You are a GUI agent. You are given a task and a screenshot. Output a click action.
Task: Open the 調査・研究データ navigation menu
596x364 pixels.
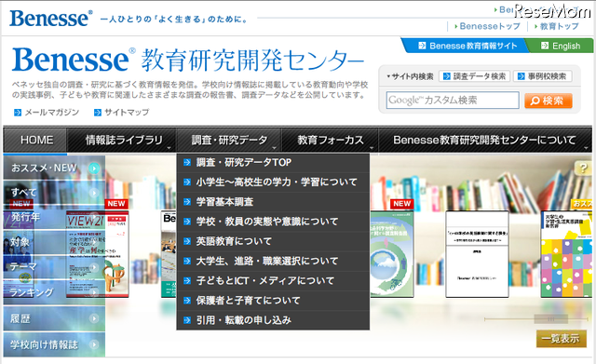pos(228,140)
